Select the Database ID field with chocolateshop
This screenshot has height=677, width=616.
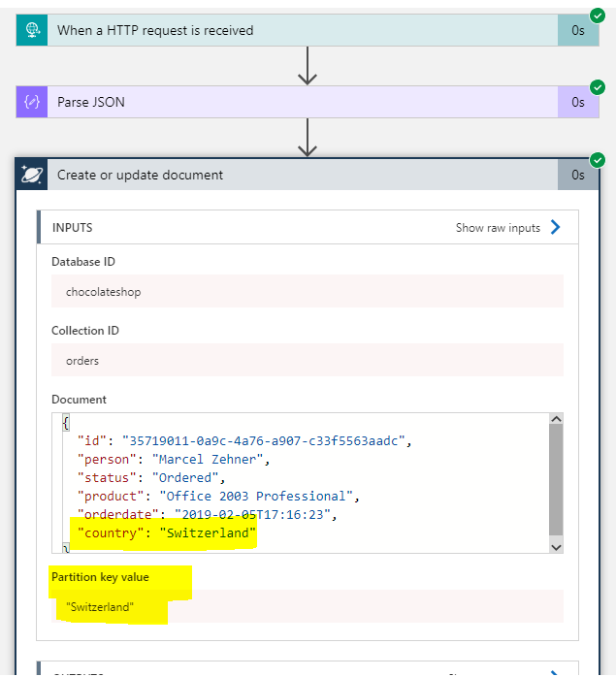pyautogui.click(x=307, y=292)
